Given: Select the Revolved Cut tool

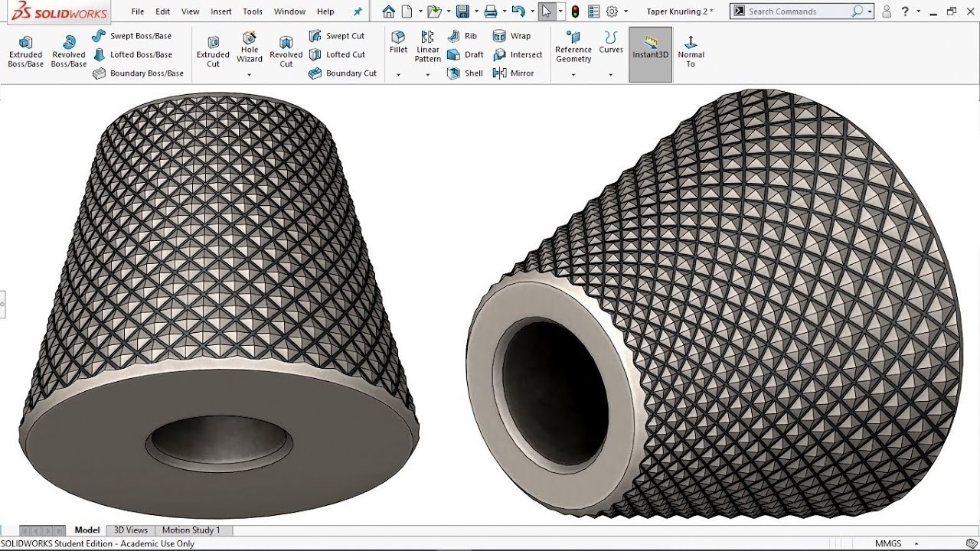Looking at the screenshot, I should [286, 52].
